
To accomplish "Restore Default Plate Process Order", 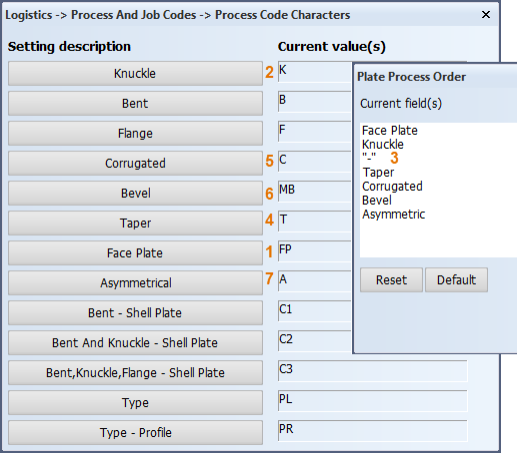I will 456,280.
